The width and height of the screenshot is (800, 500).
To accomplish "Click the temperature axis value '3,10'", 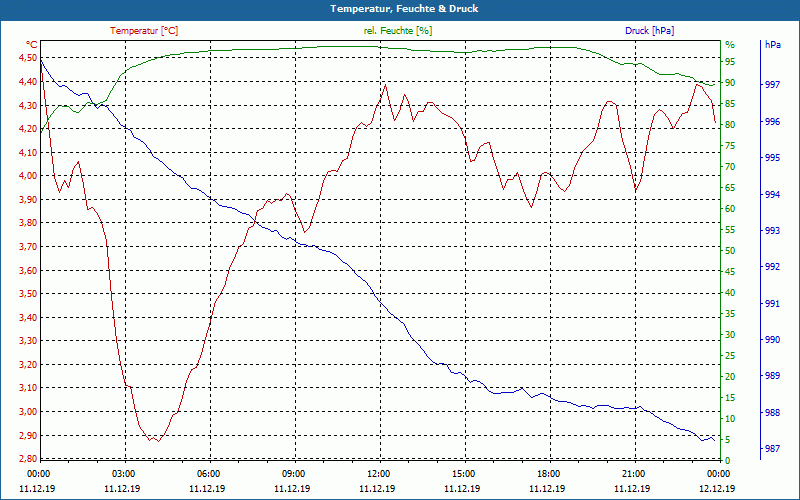I will pyautogui.click(x=28, y=388).
